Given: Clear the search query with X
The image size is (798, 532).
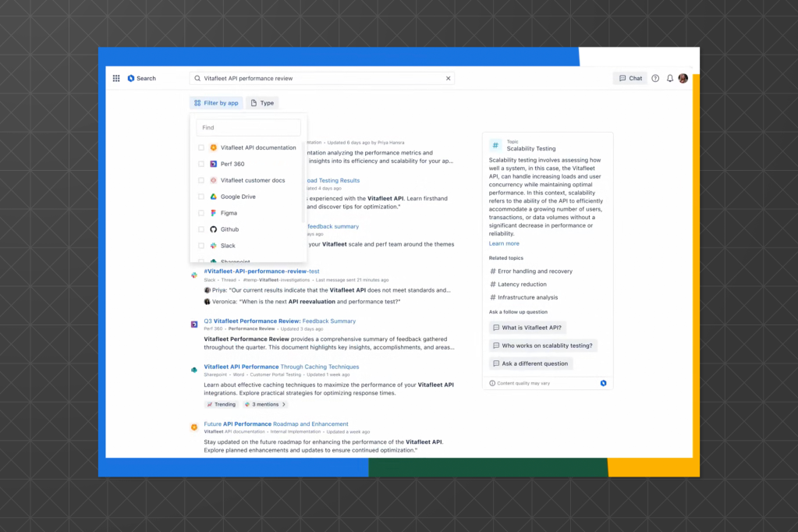Looking at the screenshot, I should tap(449, 79).
